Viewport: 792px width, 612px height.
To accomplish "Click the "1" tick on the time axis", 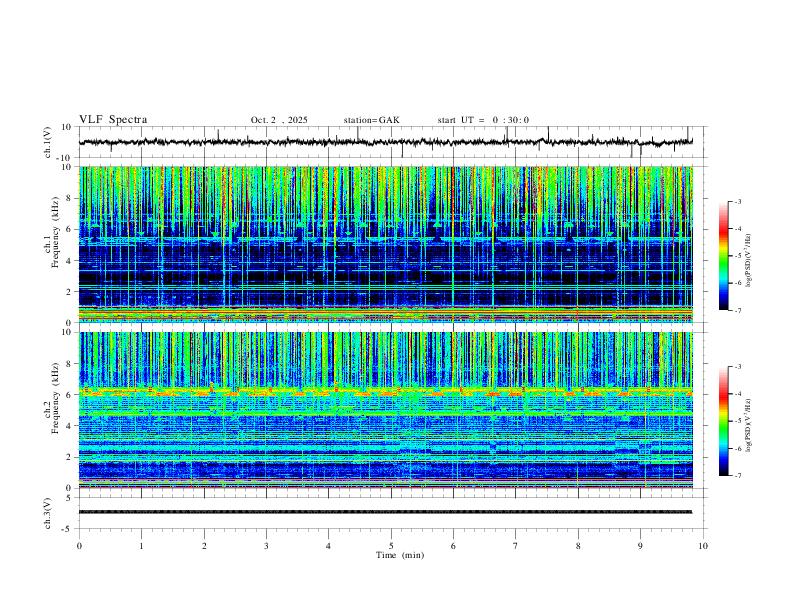I will (x=141, y=546).
